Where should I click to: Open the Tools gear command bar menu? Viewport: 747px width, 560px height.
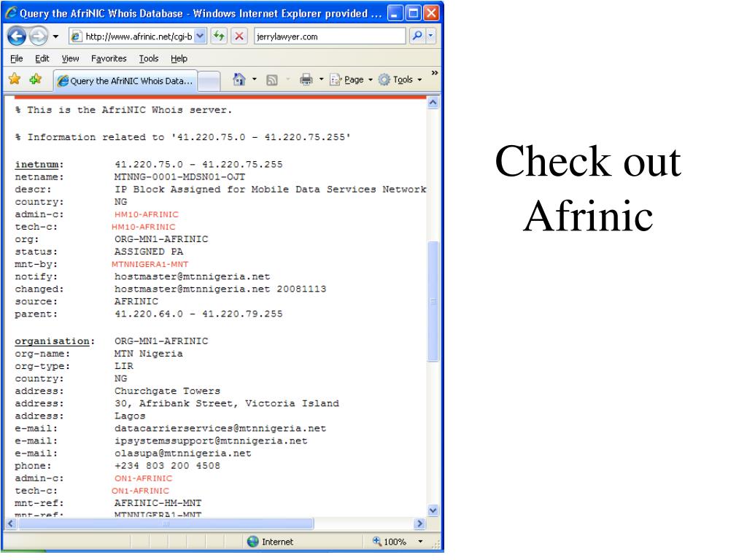point(400,79)
